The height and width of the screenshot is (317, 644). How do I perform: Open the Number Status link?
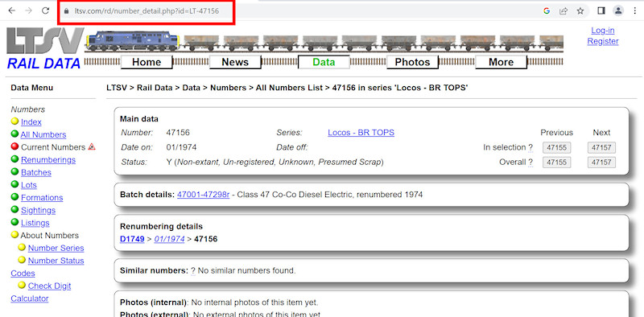(56, 261)
